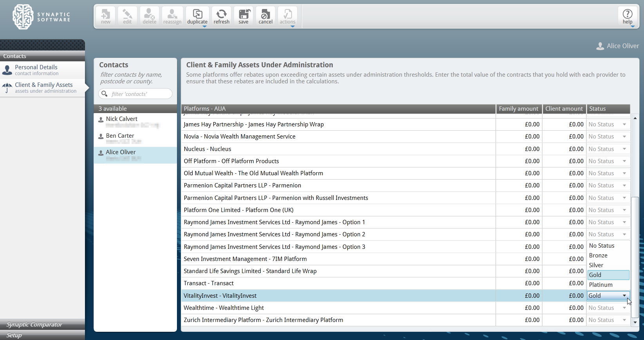
Task: Open the actions toolbar menu
Action: pos(287,16)
